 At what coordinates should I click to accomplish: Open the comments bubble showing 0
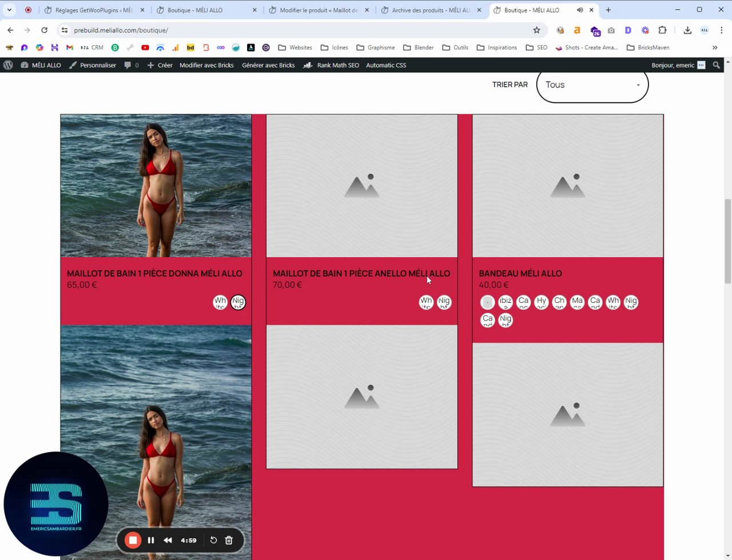coord(132,65)
